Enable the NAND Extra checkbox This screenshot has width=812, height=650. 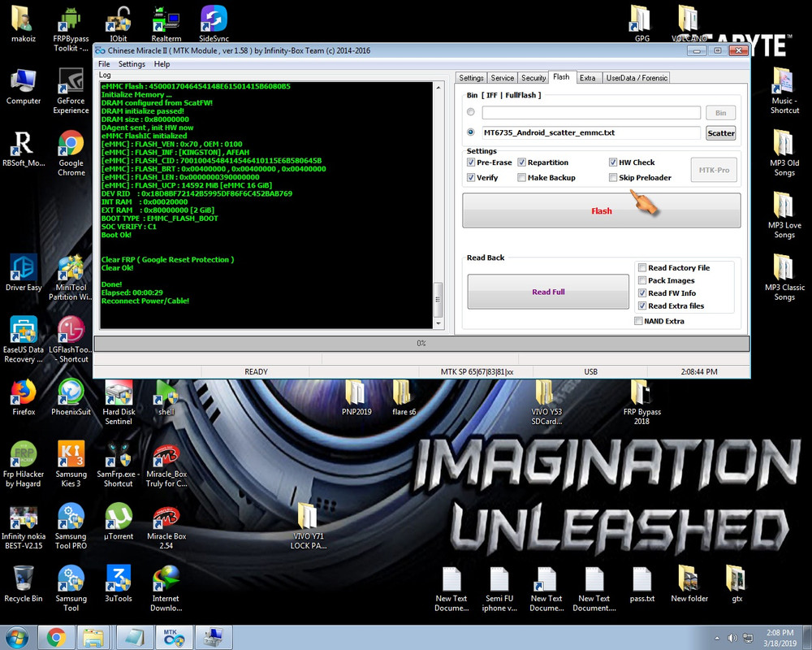[638, 321]
